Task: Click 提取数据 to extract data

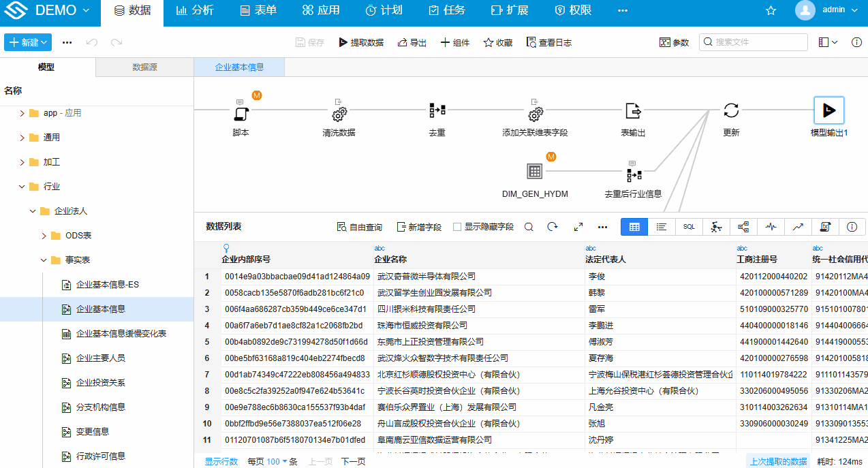Action: click(x=362, y=42)
